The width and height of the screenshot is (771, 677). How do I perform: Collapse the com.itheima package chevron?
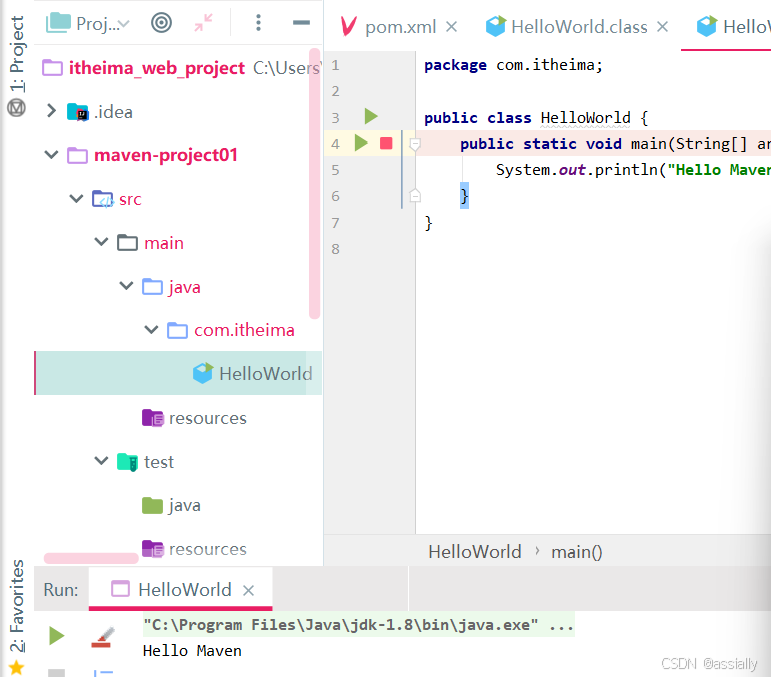coord(151,329)
